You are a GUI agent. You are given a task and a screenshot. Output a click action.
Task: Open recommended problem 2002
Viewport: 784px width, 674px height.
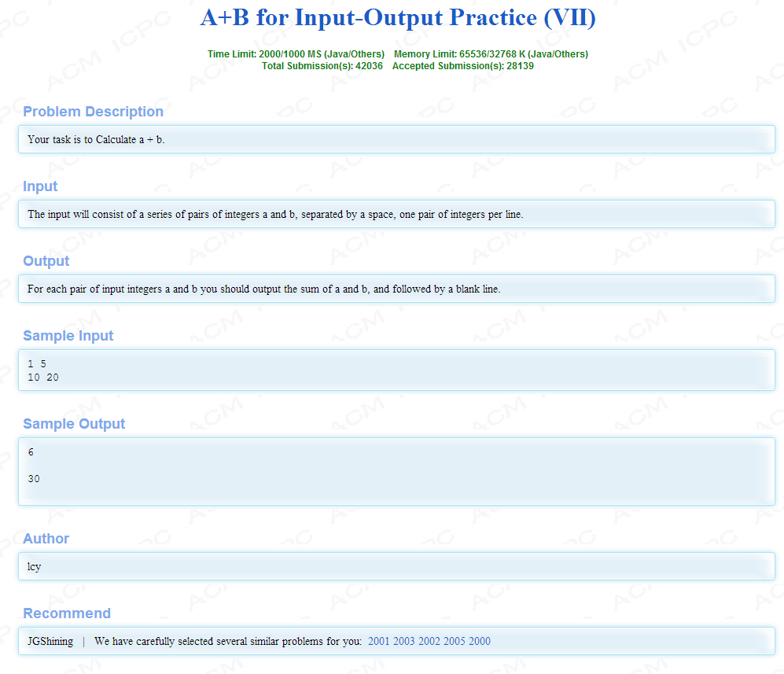coord(429,641)
